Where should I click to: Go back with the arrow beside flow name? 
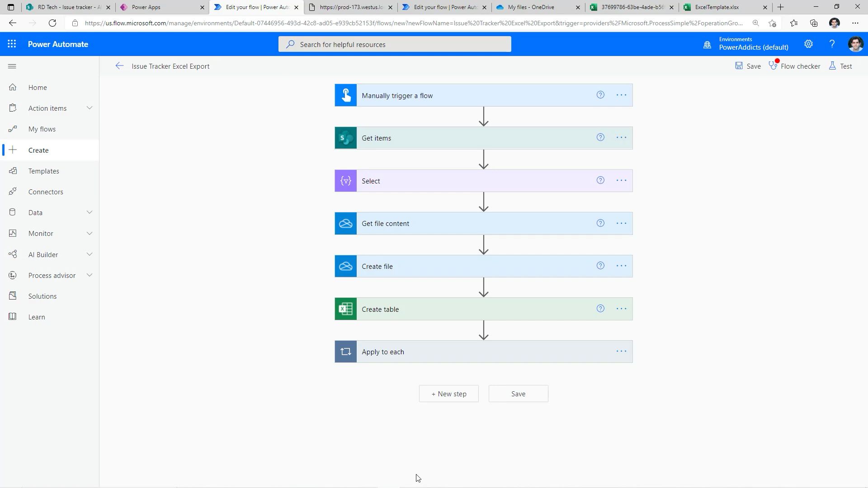click(119, 66)
